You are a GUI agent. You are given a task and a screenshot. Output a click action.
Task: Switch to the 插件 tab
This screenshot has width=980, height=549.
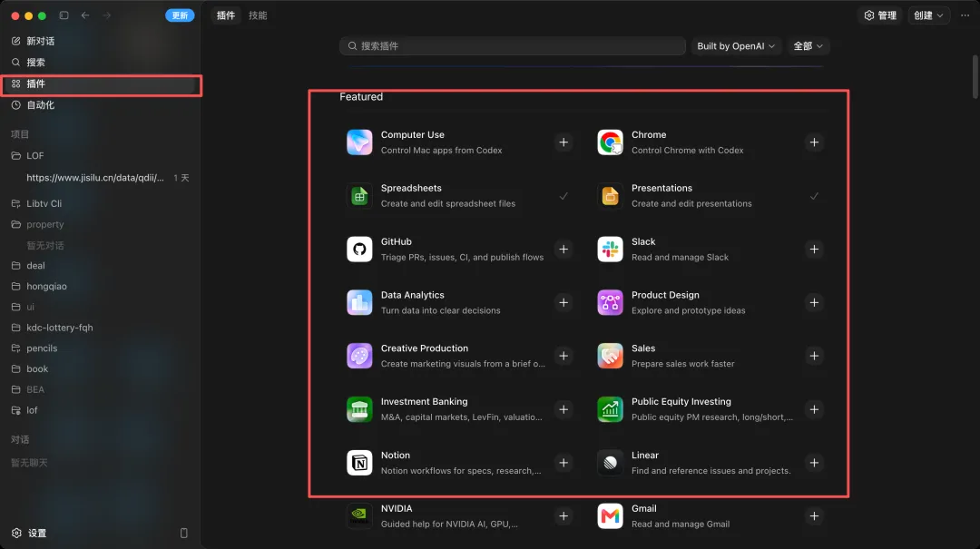(x=226, y=15)
